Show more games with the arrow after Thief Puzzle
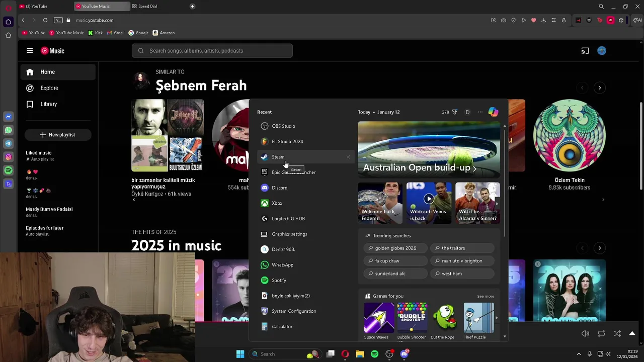This screenshot has height=362, width=644. coord(497,318)
